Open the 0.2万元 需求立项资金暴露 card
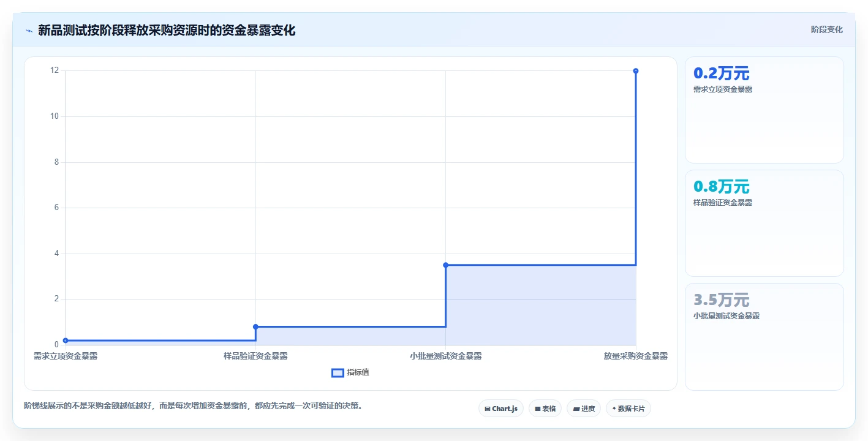The height and width of the screenshot is (441, 868). (x=764, y=110)
